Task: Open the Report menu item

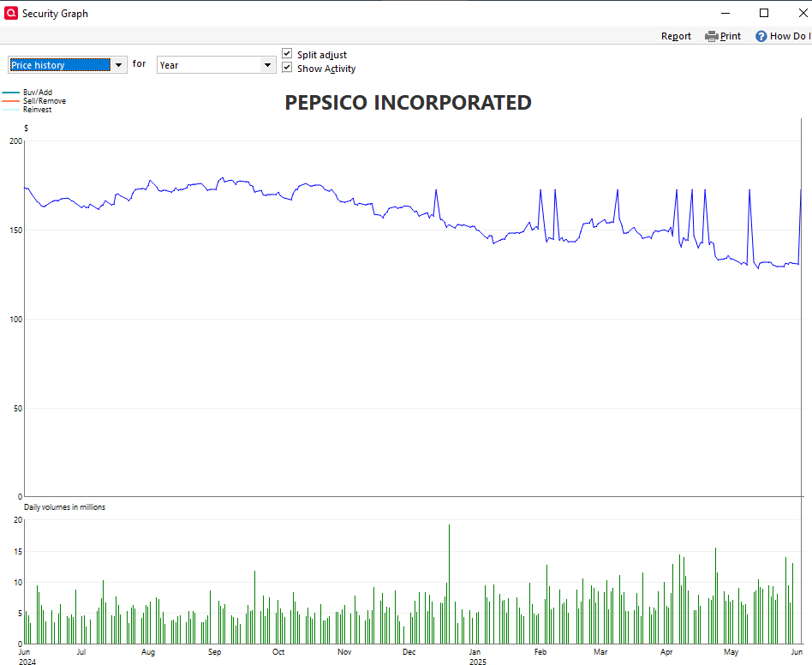Action: coord(676,36)
